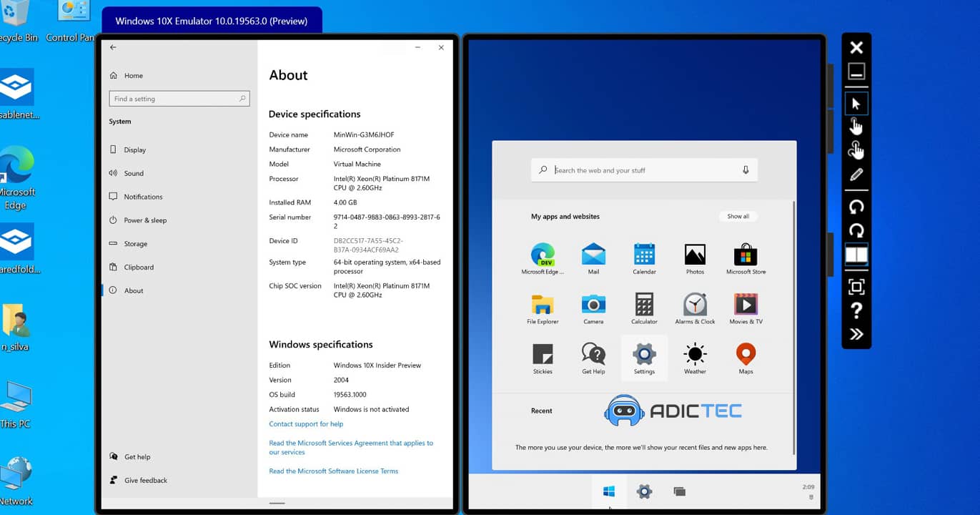Enable single touch input mode

856,127
